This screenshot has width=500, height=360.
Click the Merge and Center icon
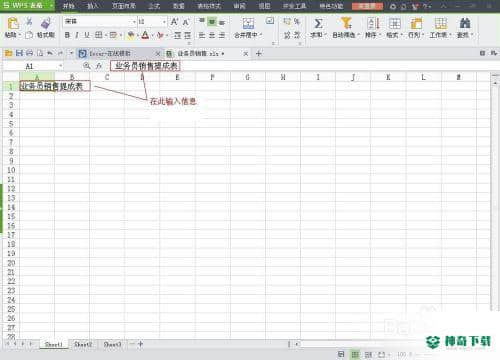pyautogui.click(x=248, y=23)
